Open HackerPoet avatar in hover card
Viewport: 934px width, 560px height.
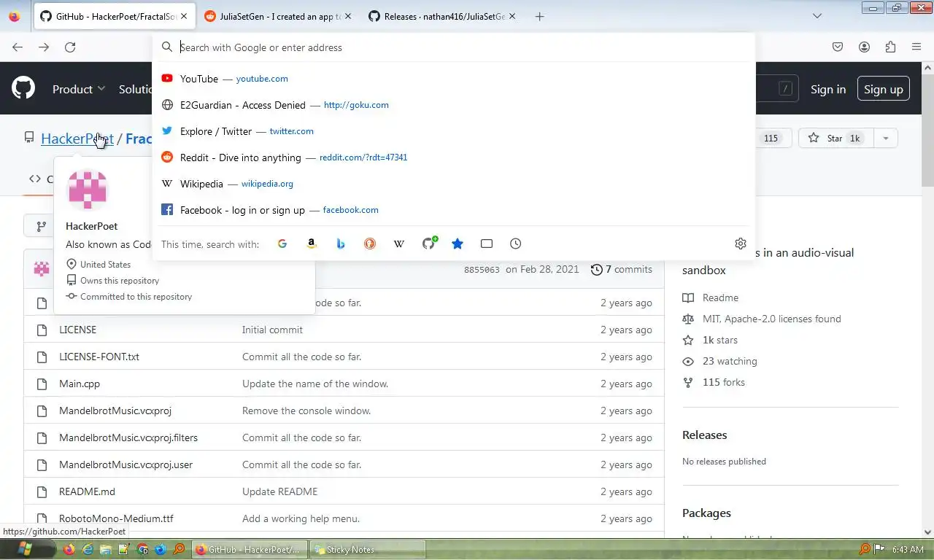pyautogui.click(x=88, y=190)
